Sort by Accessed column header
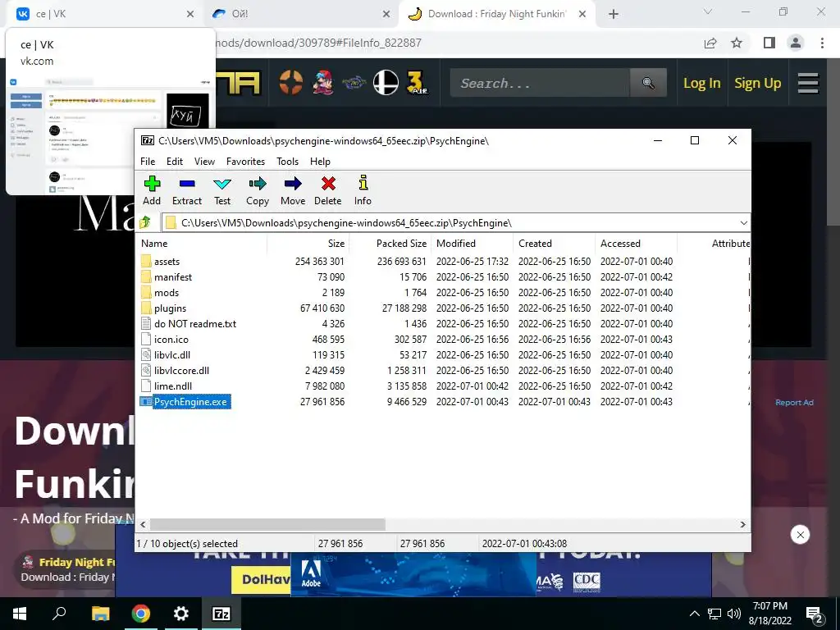 click(637, 243)
